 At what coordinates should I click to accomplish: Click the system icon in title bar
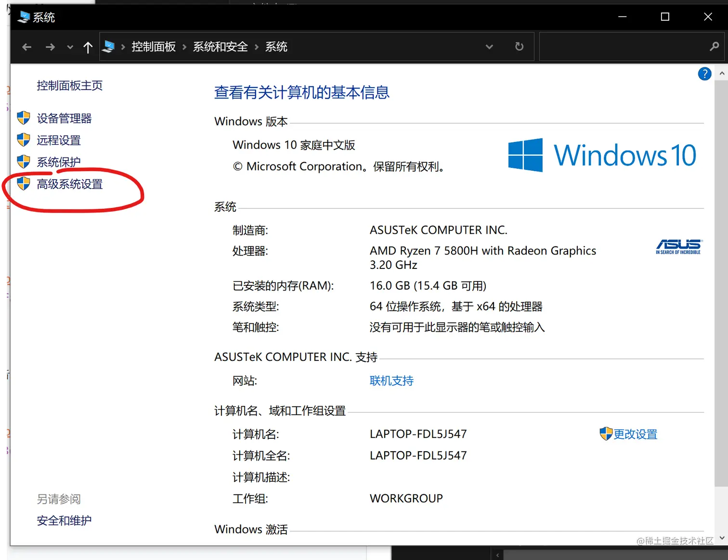pyautogui.click(x=23, y=17)
